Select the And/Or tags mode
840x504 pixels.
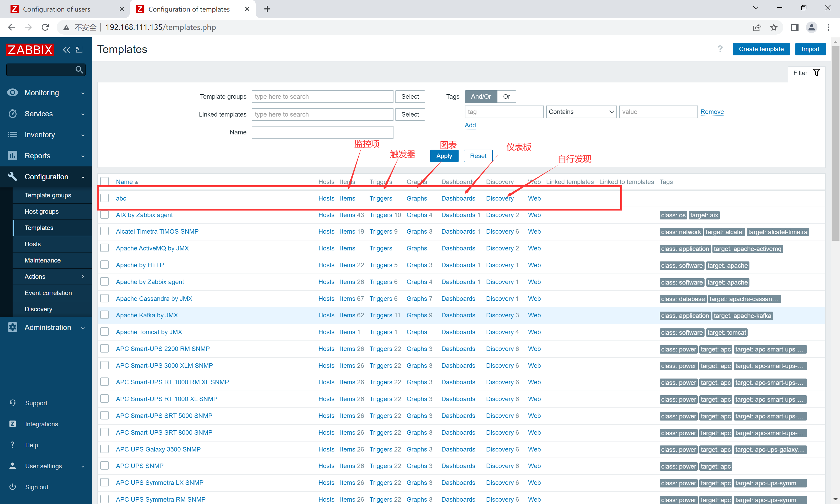481,96
